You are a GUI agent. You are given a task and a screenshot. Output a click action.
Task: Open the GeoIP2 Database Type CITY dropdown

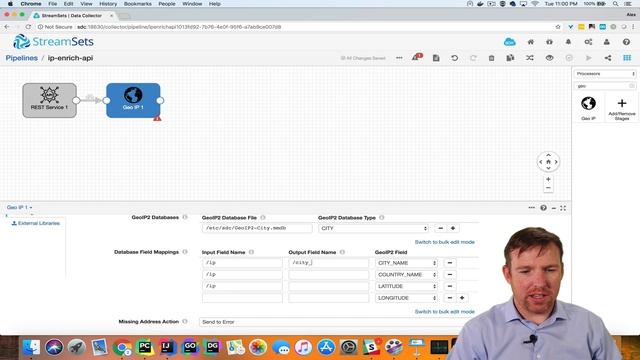coord(373,228)
